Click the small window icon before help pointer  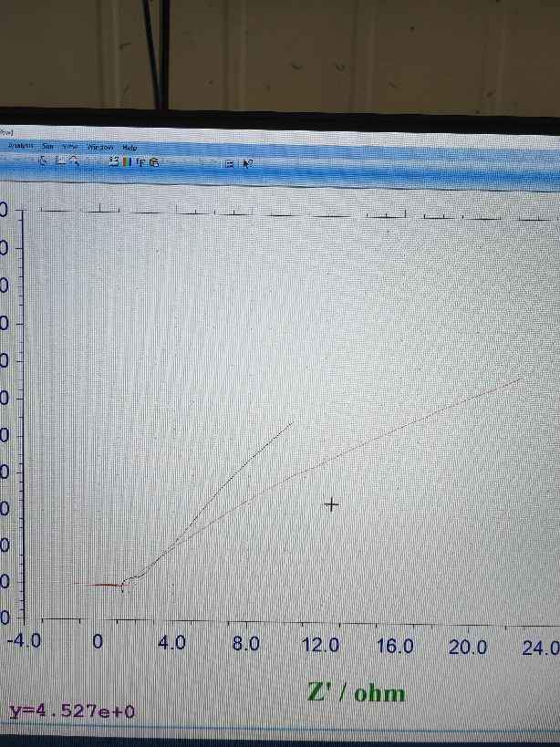230,164
